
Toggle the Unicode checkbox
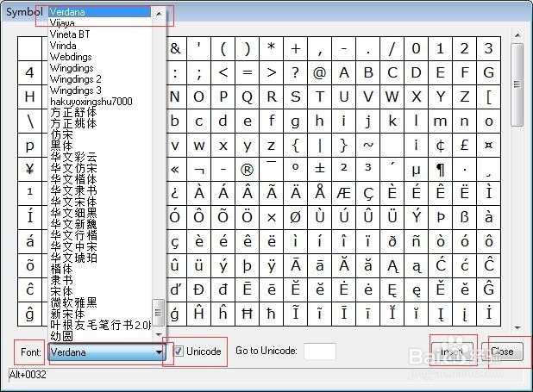(179, 351)
